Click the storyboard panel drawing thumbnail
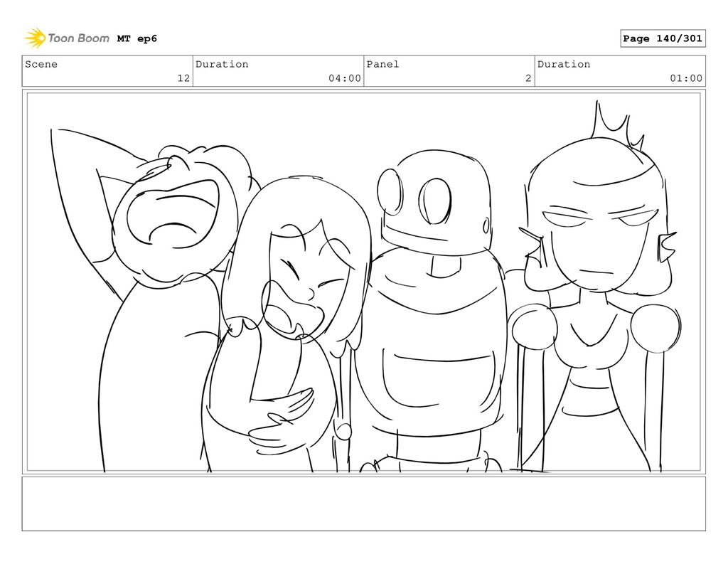The width and height of the screenshot is (728, 564). [x=363, y=282]
